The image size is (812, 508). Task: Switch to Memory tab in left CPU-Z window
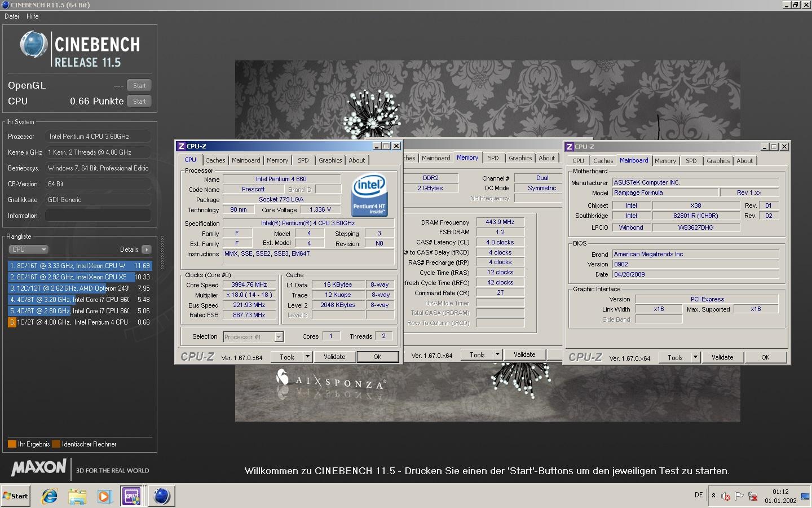pyautogui.click(x=277, y=160)
